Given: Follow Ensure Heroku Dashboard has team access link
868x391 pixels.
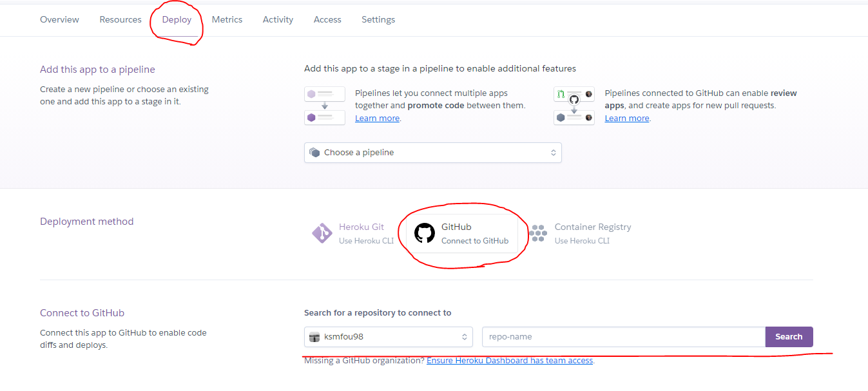Looking at the screenshot, I should coord(510,361).
